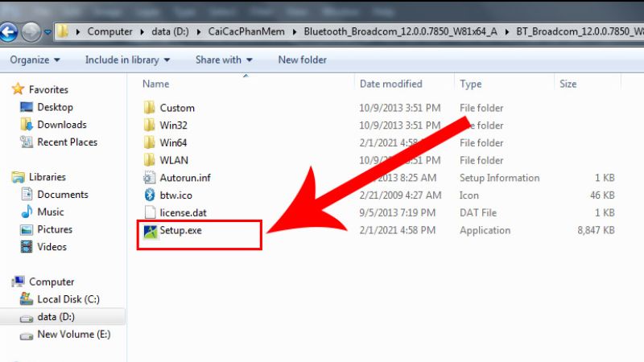Click the Favorites star icon
The height and width of the screenshot is (362, 644).
(18, 89)
